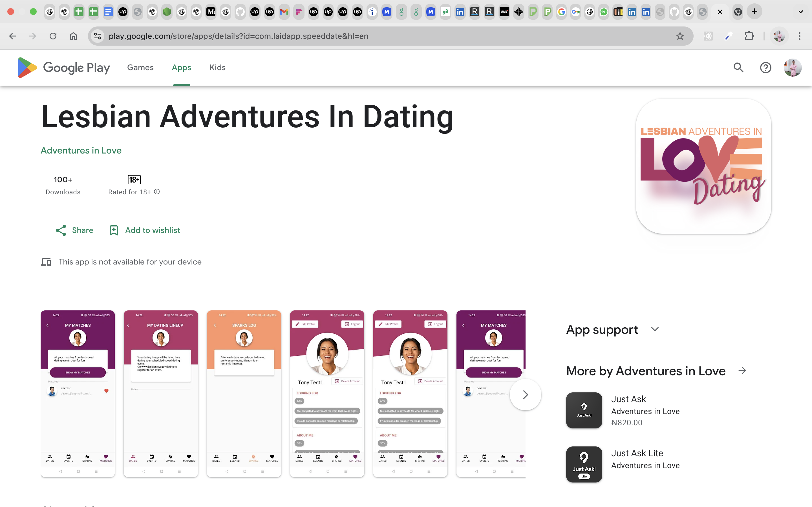Bookmark this page with the star icon
The image size is (812, 507).
680,36
